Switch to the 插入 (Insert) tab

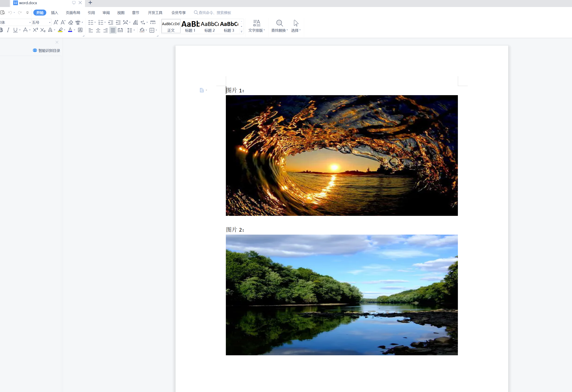pyautogui.click(x=54, y=13)
